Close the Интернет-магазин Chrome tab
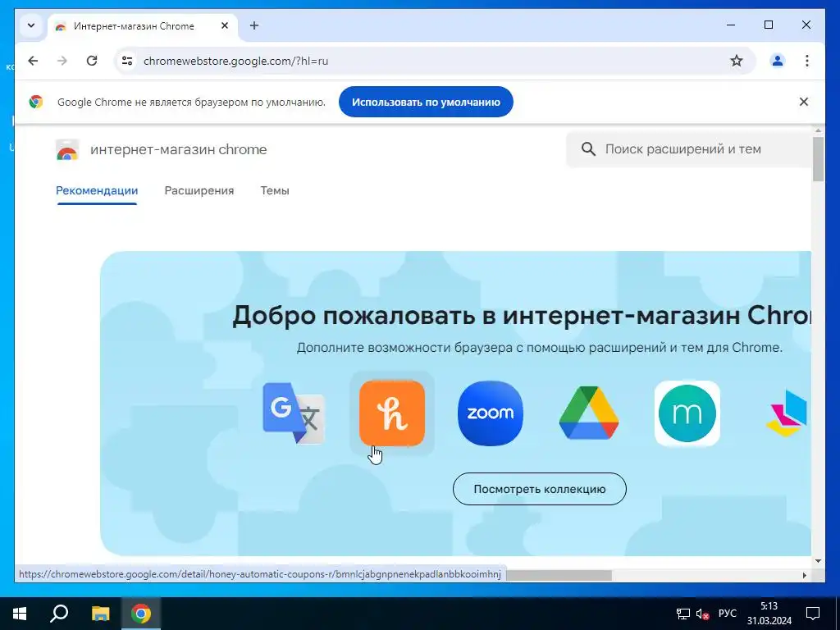 [x=225, y=25]
